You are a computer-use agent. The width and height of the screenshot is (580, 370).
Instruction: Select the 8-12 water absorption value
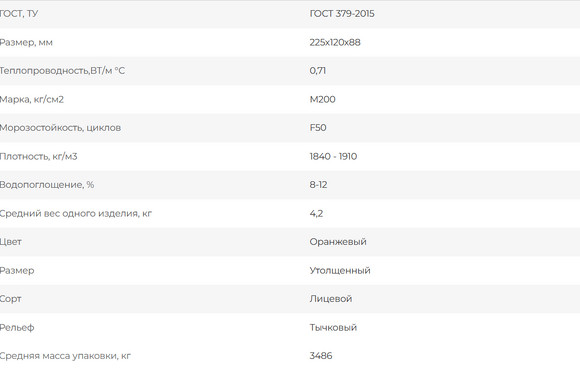pyautogui.click(x=318, y=185)
